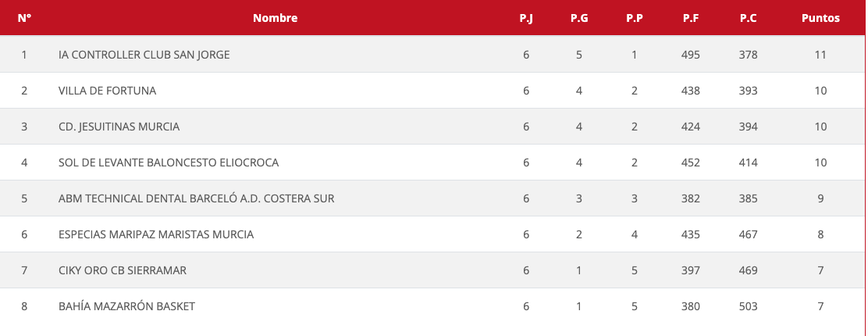Click the 495 points-for value
The height and width of the screenshot is (336, 868).
[691, 55]
